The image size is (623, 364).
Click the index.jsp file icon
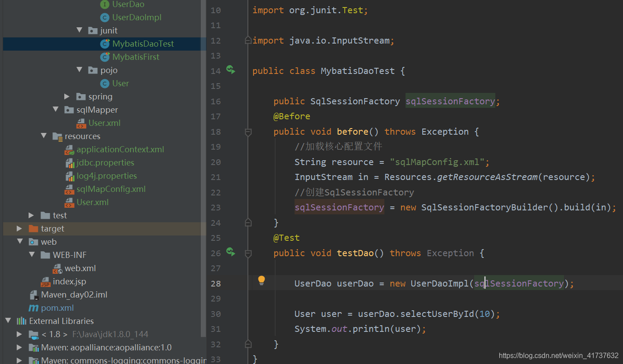pos(45,282)
